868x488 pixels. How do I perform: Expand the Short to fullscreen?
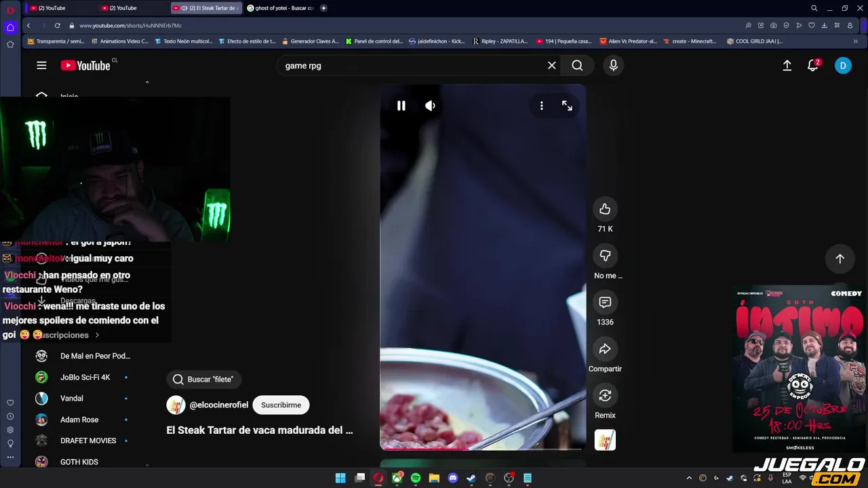pos(567,106)
